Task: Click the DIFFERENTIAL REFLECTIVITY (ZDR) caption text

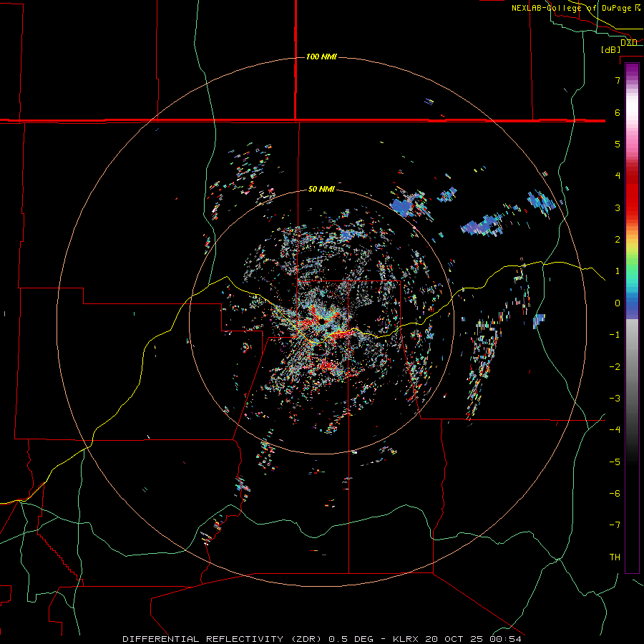Action: pos(223,639)
